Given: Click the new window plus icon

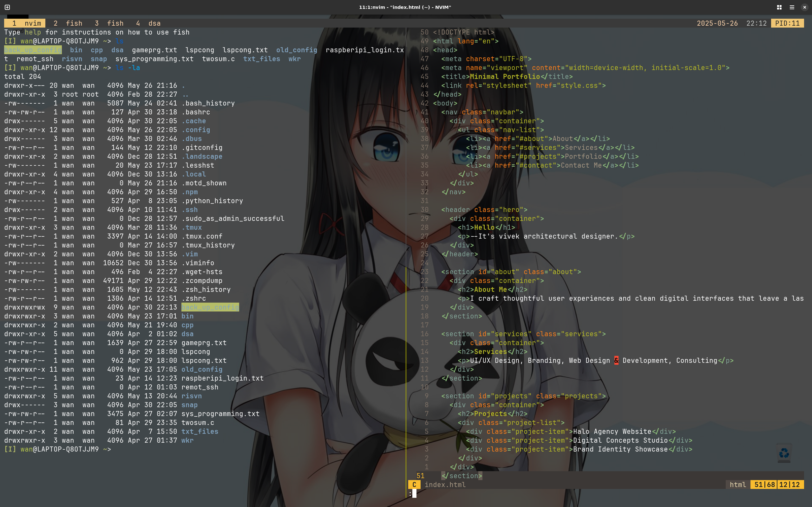Looking at the screenshot, I should [x=7, y=7].
